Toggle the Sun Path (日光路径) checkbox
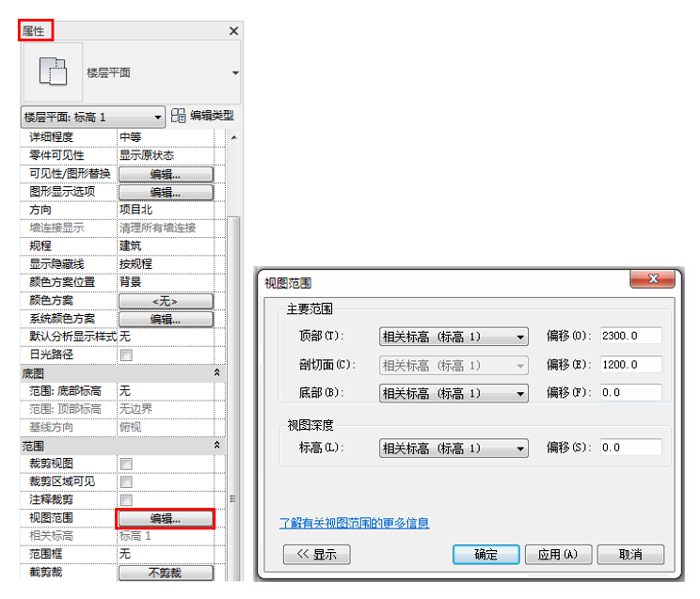This screenshot has width=700, height=599. 125,355
